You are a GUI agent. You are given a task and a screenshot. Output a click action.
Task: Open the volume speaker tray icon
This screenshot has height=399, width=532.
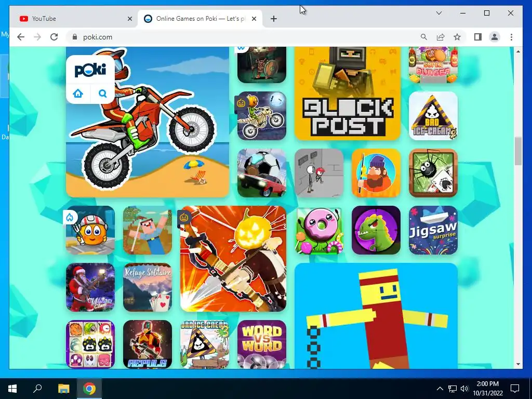[464, 389]
